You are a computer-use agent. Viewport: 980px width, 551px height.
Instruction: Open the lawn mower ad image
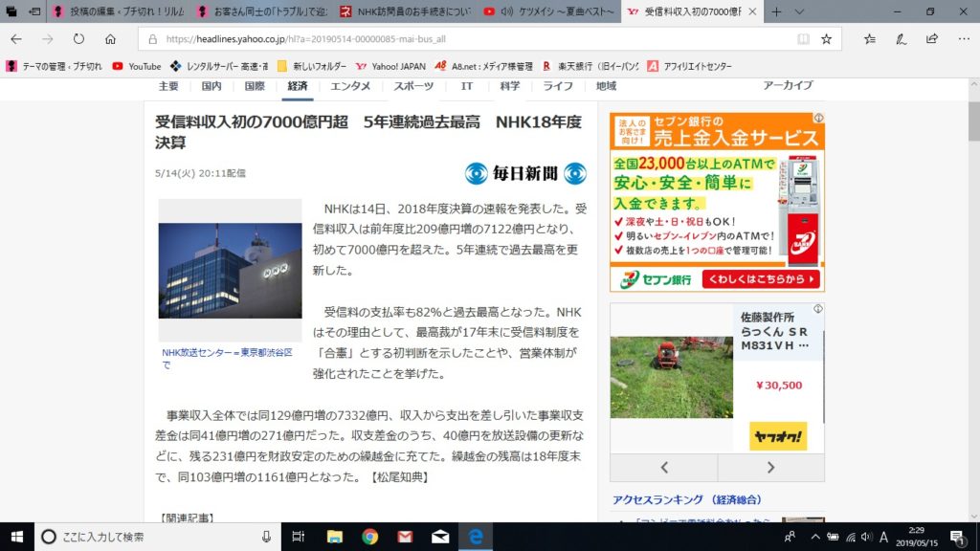pos(671,377)
